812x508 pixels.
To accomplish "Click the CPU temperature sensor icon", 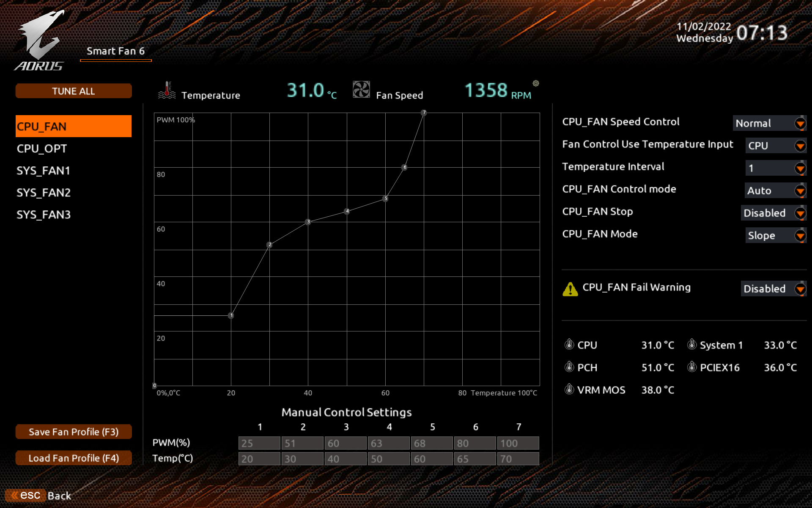I will (x=569, y=344).
